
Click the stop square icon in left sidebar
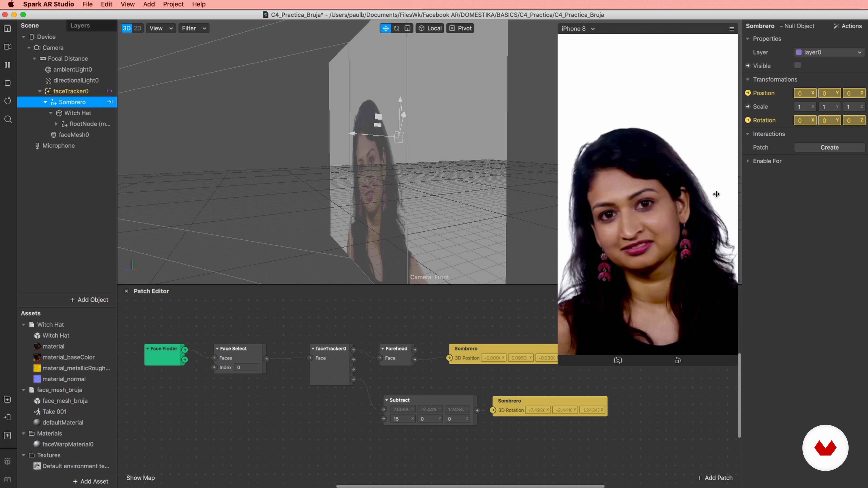(7, 83)
